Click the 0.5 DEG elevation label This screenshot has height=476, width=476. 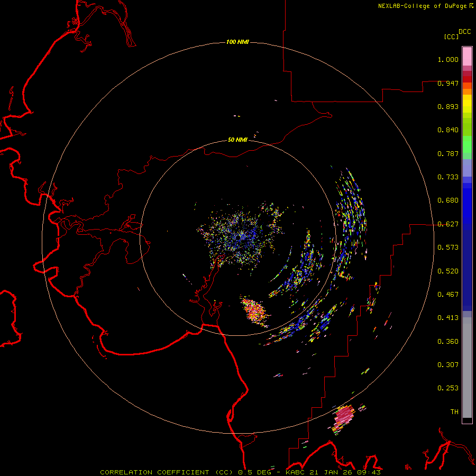254,472
